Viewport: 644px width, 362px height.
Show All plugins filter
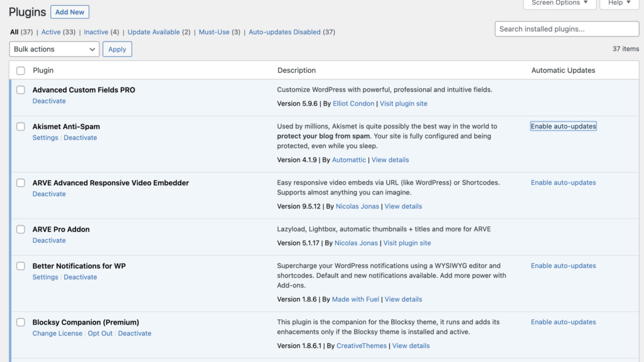tap(14, 32)
